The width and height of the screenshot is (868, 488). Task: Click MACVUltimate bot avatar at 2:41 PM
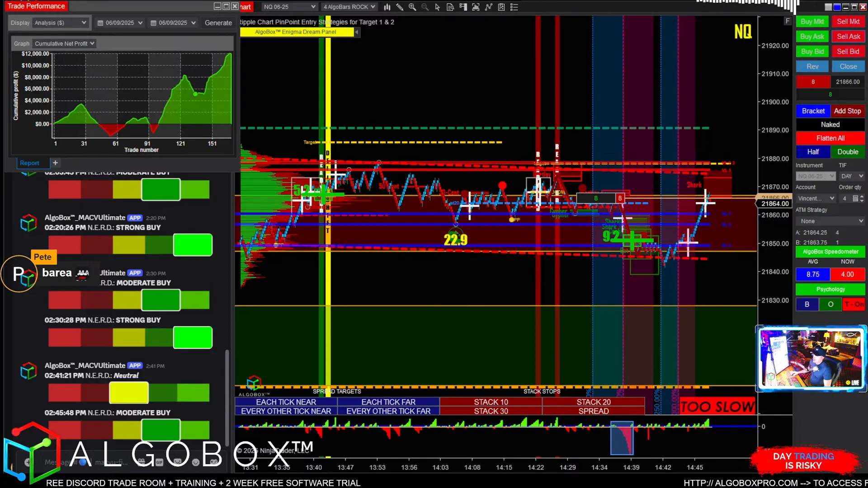[28, 371]
